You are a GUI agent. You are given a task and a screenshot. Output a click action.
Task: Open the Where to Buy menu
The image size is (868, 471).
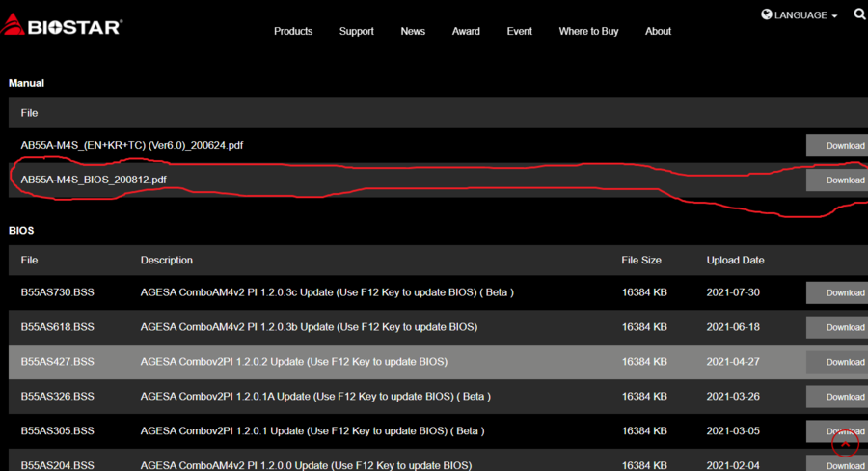click(x=588, y=31)
